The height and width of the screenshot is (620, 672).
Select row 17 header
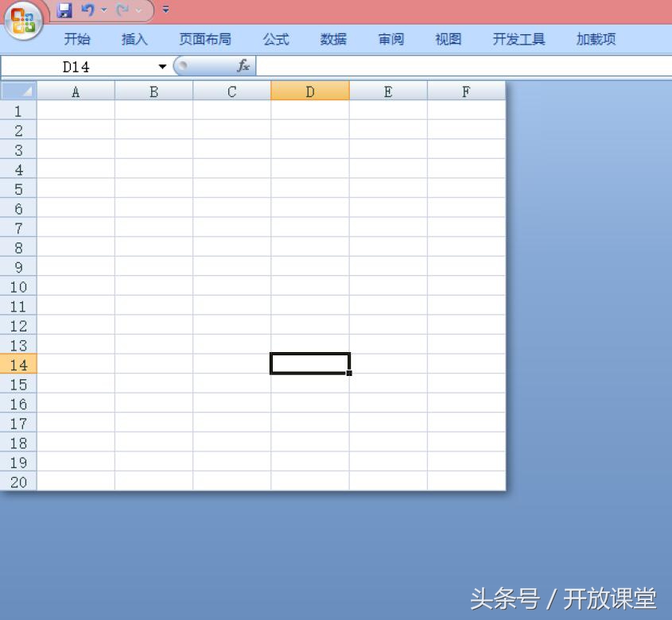(18, 423)
